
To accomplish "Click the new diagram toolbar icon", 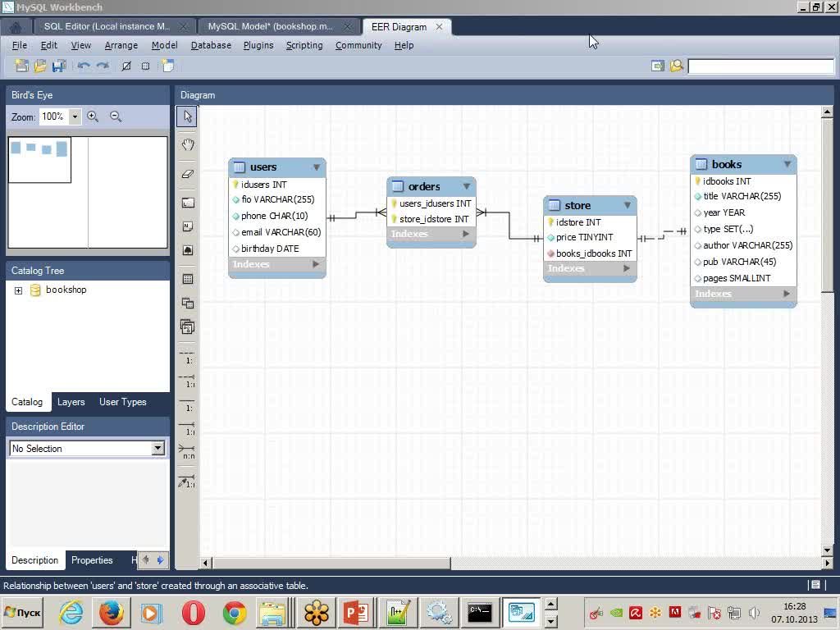I will (168, 66).
